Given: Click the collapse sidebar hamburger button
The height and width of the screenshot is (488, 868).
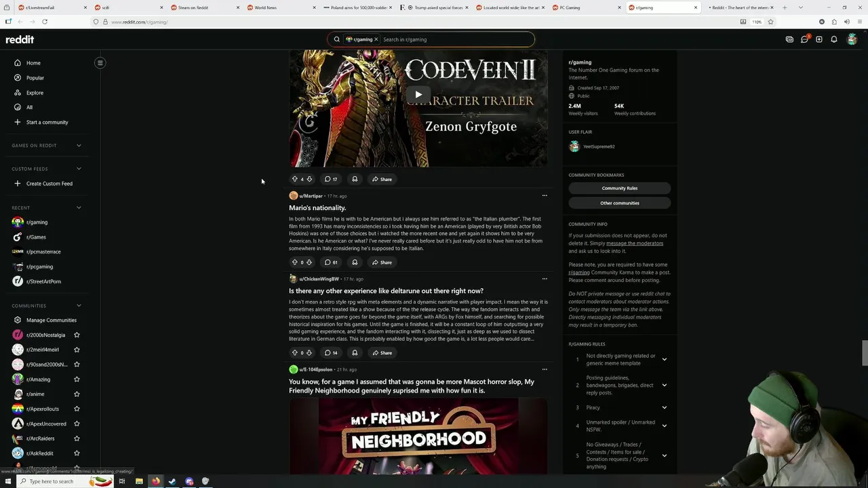Looking at the screenshot, I should click(100, 63).
